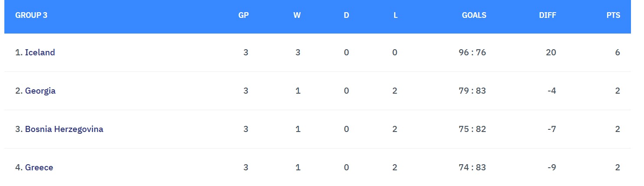Click Greece's goal difference of -9

pyautogui.click(x=552, y=168)
